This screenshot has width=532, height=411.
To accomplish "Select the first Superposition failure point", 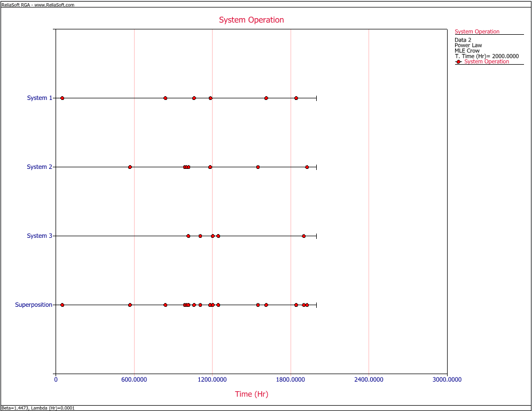I will point(62,305).
